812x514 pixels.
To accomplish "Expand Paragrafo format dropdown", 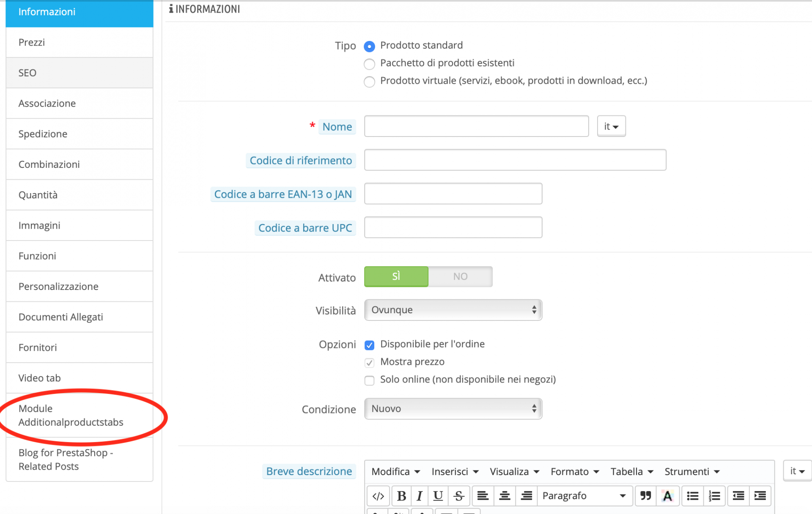I will [x=584, y=496].
